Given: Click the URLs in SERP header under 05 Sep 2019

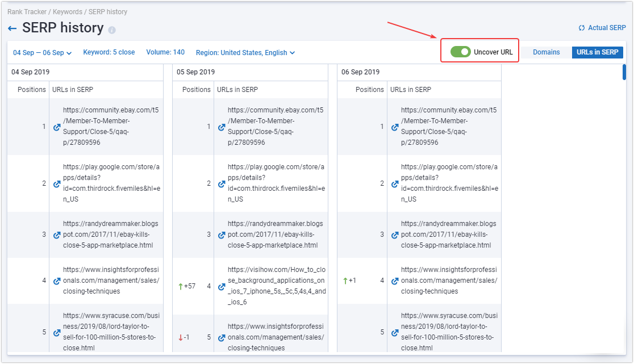Looking at the screenshot, I should point(237,90).
